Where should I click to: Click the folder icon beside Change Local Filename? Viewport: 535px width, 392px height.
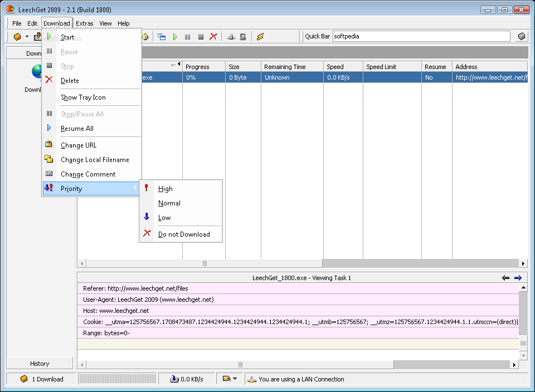(49, 159)
